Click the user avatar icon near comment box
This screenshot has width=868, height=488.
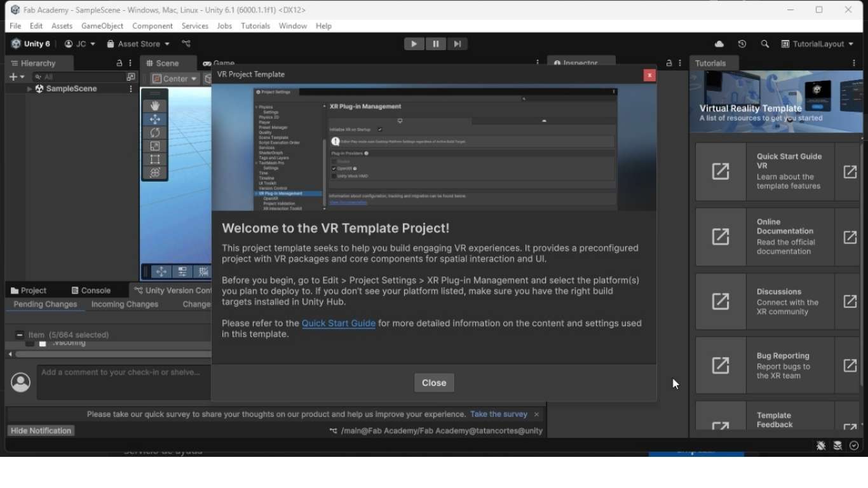pyautogui.click(x=21, y=382)
